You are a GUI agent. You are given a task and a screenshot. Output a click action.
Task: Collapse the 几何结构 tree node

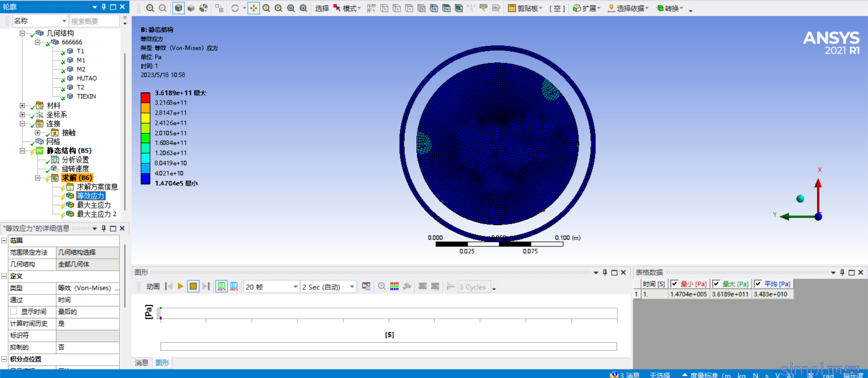(x=22, y=33)
